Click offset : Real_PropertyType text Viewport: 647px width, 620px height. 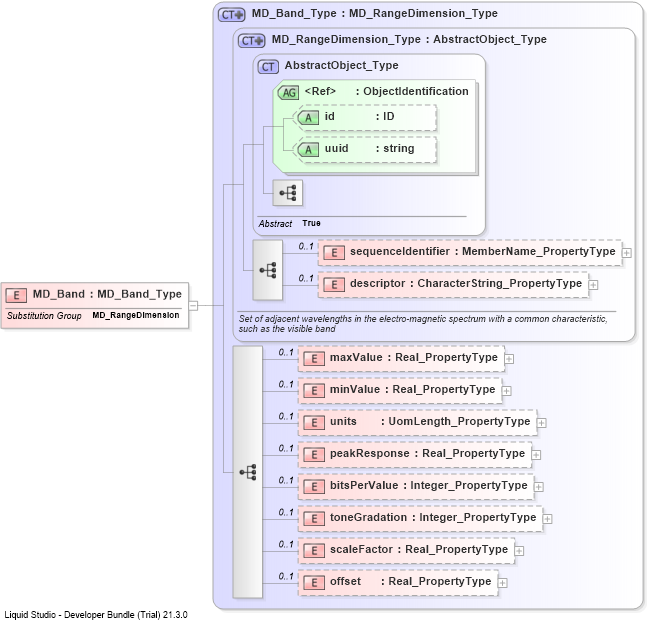point(410,581)
